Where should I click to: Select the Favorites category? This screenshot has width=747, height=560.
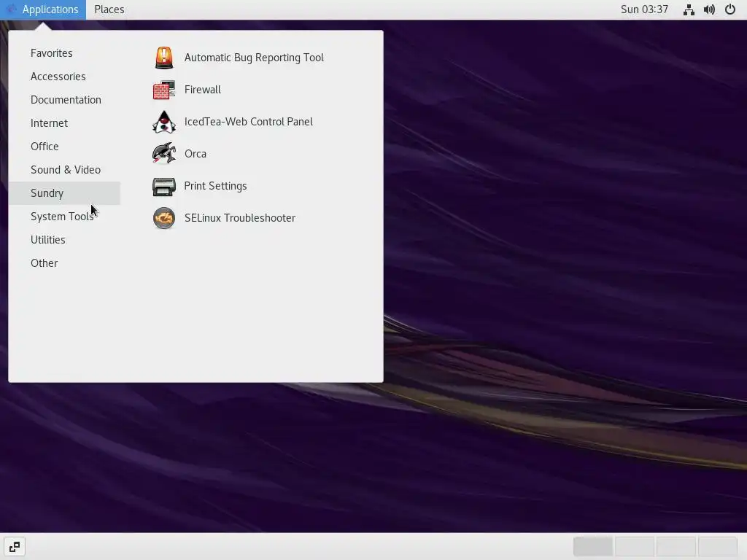tap(64, 52)
